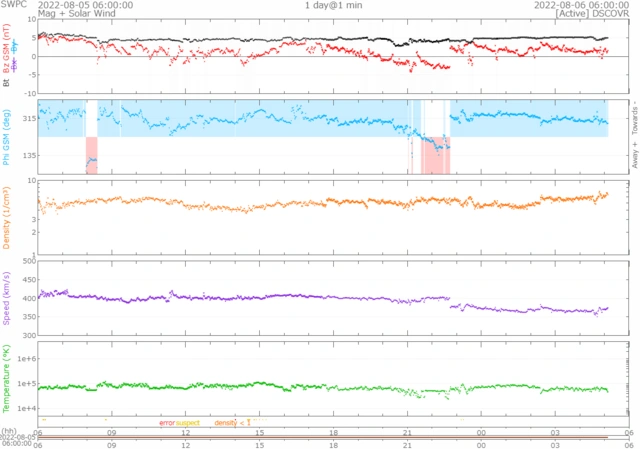Click the 'Towards -' sector label
640x449 pixels.
click(x=635, y=120)
